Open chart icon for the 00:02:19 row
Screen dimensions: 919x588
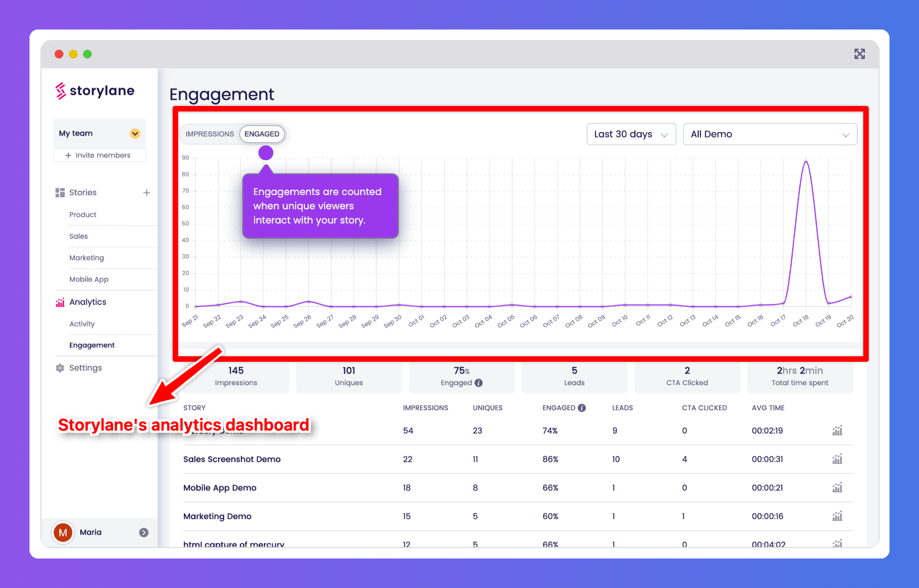(x=837, y=431)
